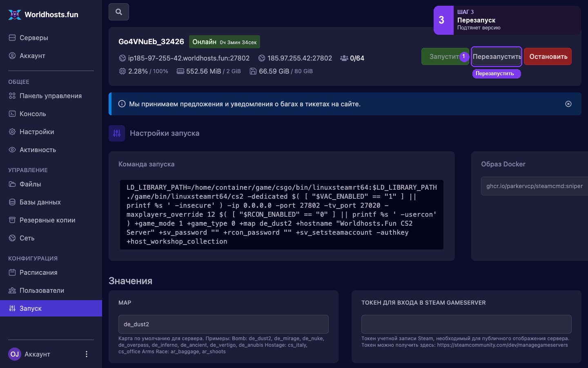Click the Перезапустить button

click(497, 56)
